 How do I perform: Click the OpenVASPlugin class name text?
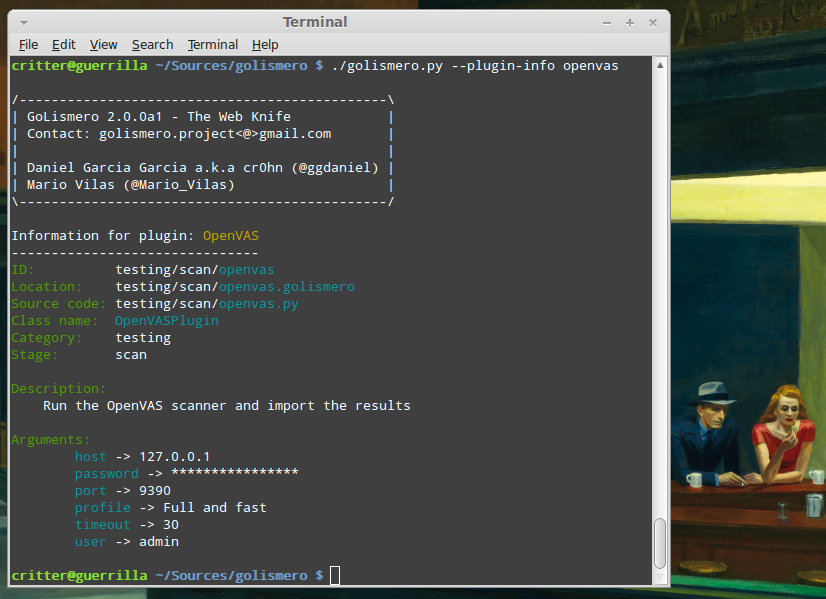(166, 320)
